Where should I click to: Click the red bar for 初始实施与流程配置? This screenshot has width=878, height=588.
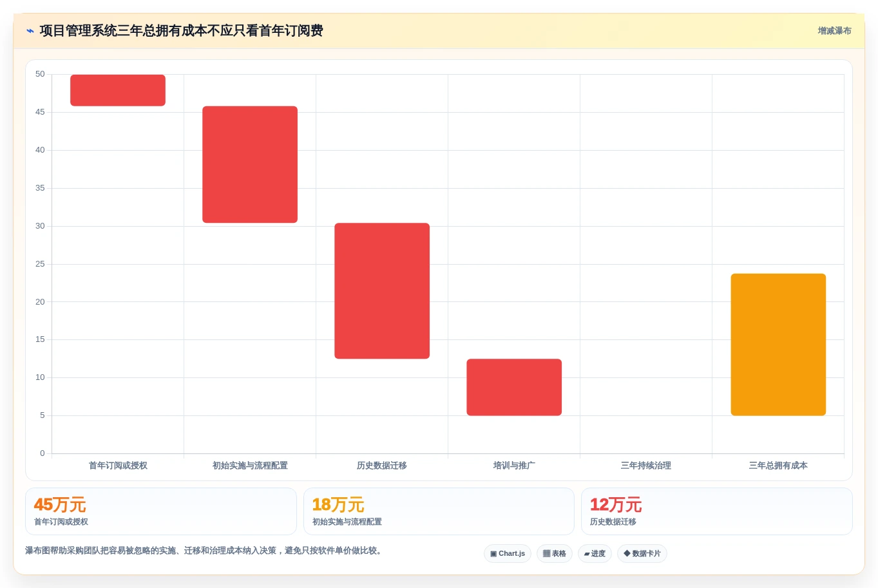tap(250, 164)
